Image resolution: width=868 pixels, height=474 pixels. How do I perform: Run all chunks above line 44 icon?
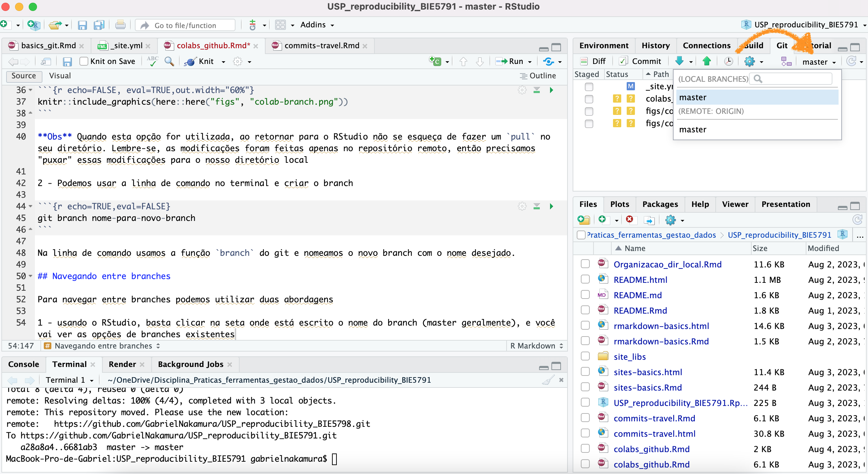click(x=537, y=207)
